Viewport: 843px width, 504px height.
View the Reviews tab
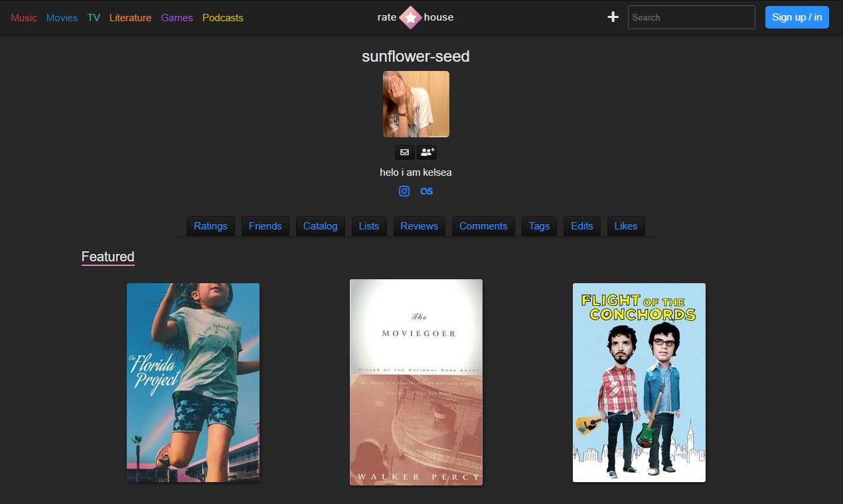[420, 226]
